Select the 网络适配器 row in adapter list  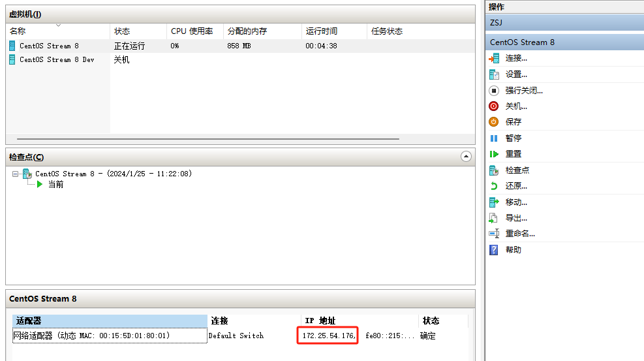click(91, 336)
